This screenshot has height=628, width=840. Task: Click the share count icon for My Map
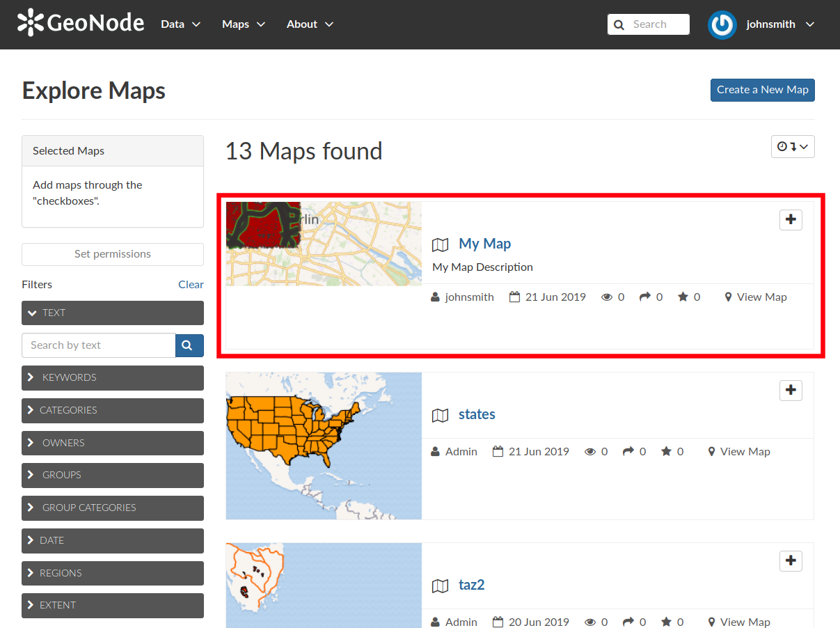(645, 297)
